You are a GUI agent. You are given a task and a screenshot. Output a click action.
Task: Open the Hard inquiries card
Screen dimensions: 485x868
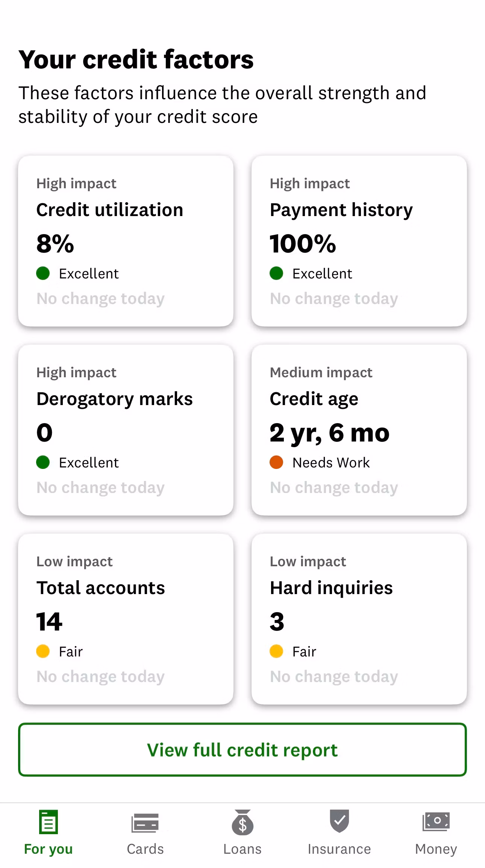click(359, 619)
